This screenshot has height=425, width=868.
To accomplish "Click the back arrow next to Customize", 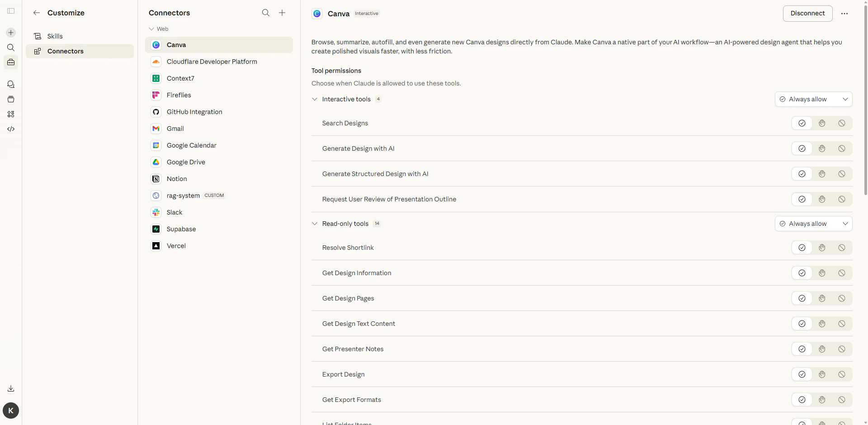I will click(37, 13).
